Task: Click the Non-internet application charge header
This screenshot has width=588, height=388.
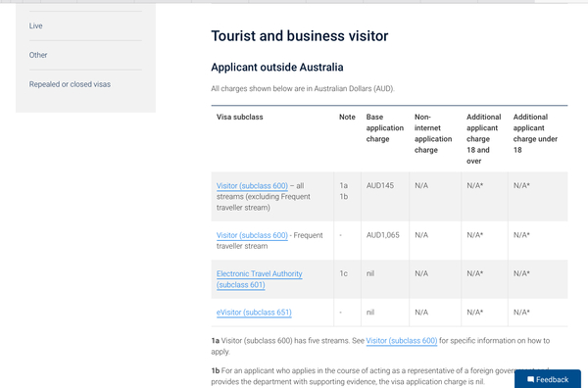Action: (433, 133)
